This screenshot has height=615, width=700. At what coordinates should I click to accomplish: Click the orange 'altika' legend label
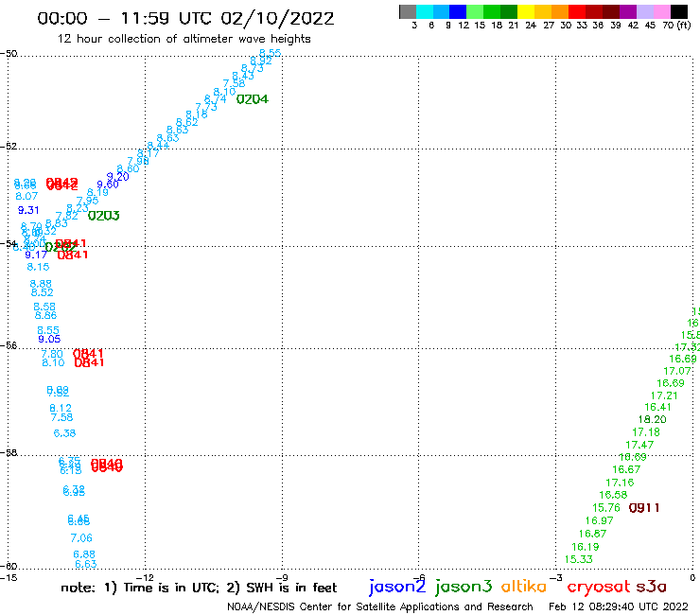[523, 586]
